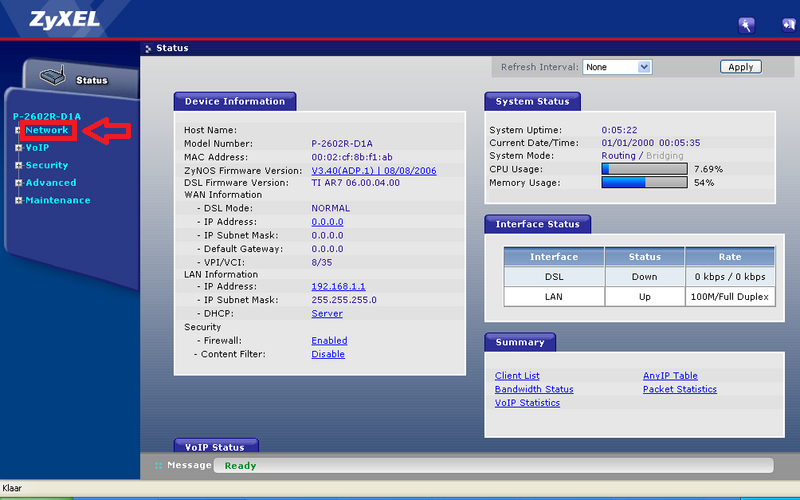This screenshot has height=500, width=800.
Task: Click the Ready message field
Action: tap(493, 465)
